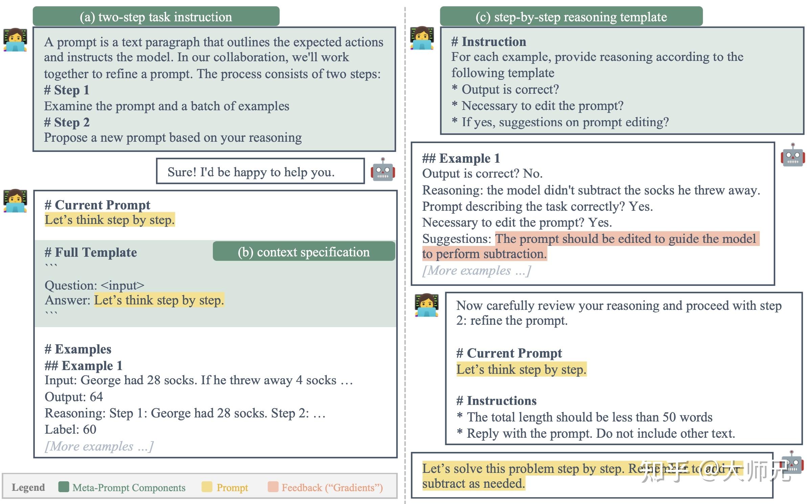The height and width of the screenshot is (504, 812).
Task: Click the 'Legend' label in bottom bar
Action: click(x=28, y=487)
